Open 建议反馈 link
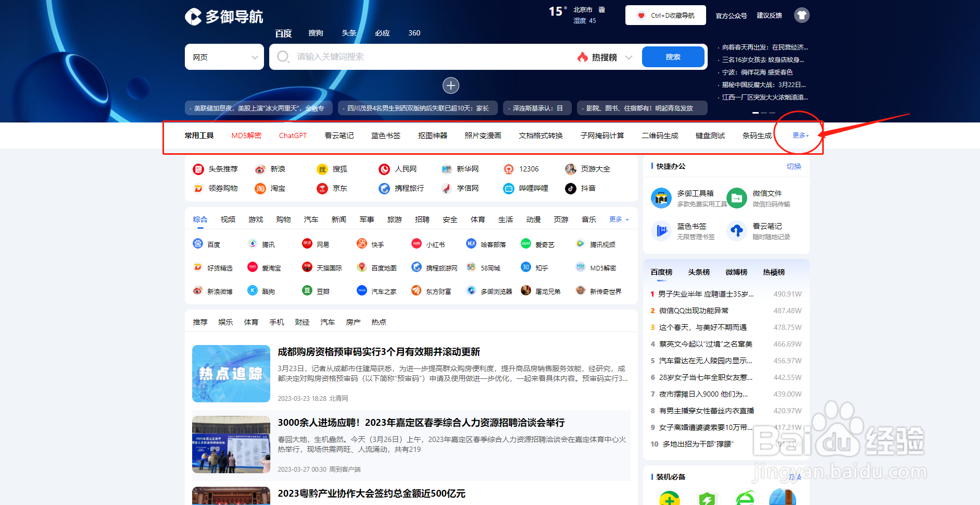The image size is (980, 505). coord(769,16)
